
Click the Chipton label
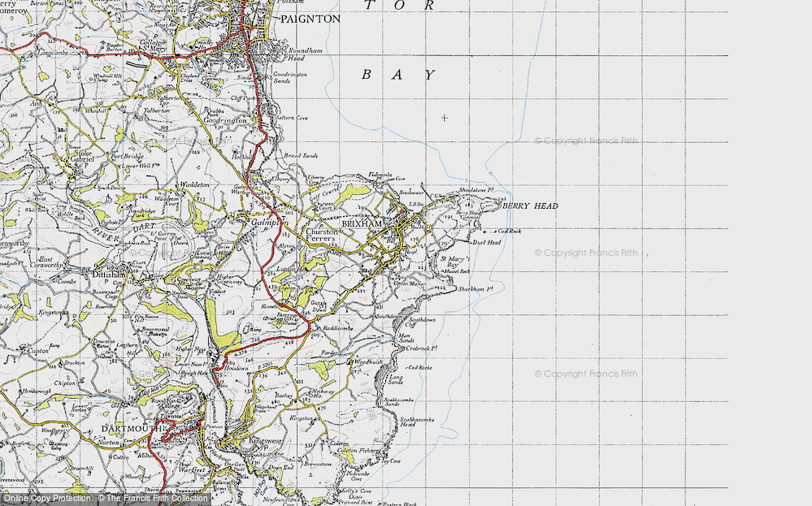pyautogui.click(x=65, y=383)
